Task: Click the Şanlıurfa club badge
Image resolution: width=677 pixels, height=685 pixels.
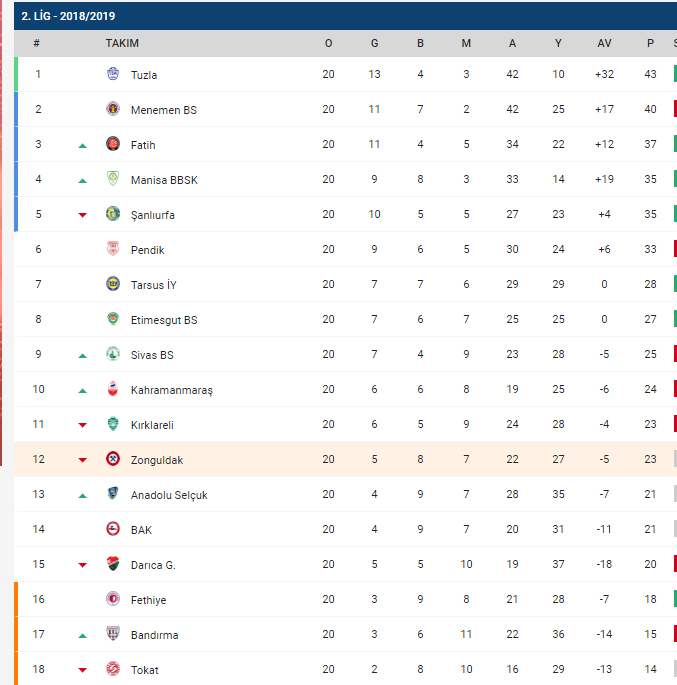Action: coord(113,214)
